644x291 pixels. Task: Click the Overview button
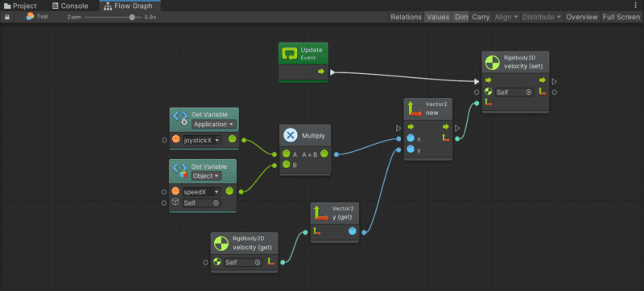(x=581, y=17)
